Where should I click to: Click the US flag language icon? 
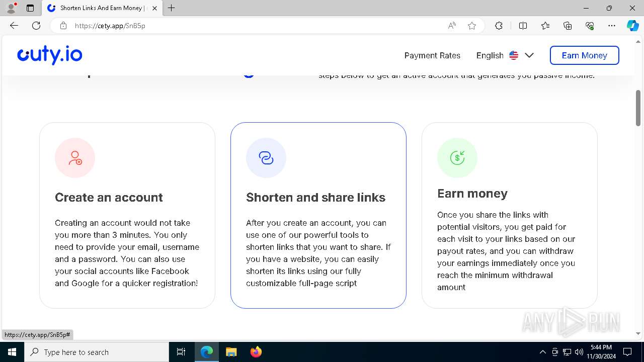click(514, 55)
